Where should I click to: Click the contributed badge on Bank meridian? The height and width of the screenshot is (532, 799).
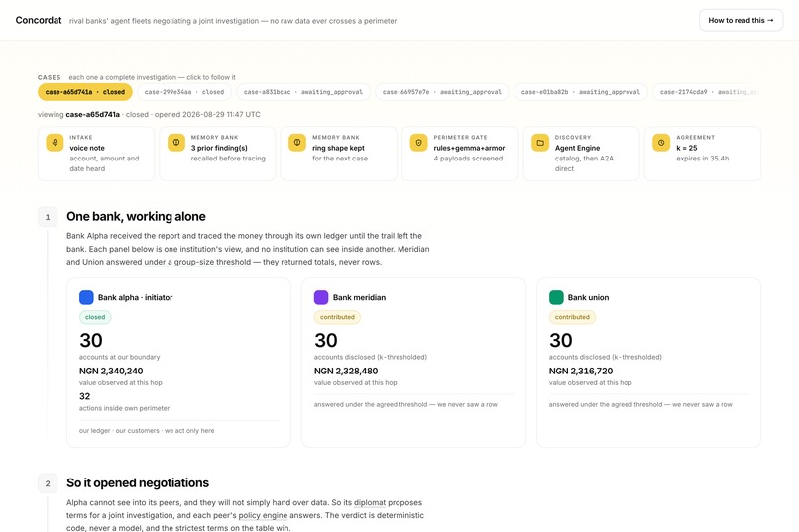coord(337,317)
